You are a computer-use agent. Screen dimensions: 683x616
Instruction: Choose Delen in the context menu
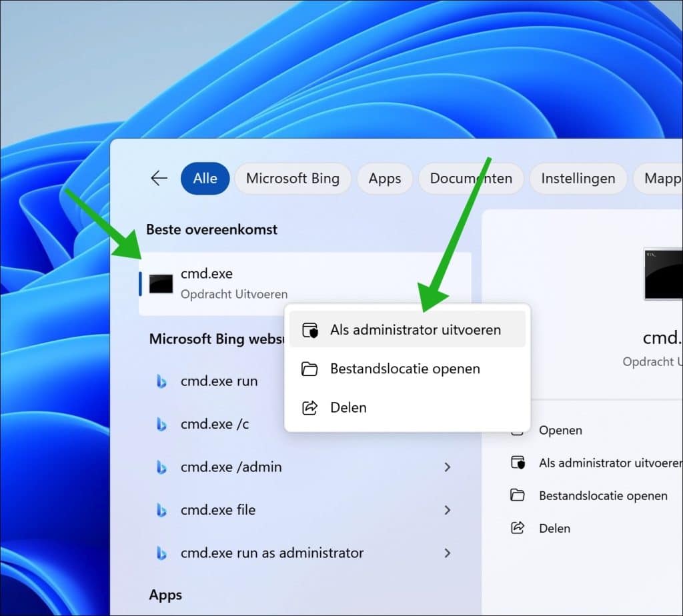[408, 407]
